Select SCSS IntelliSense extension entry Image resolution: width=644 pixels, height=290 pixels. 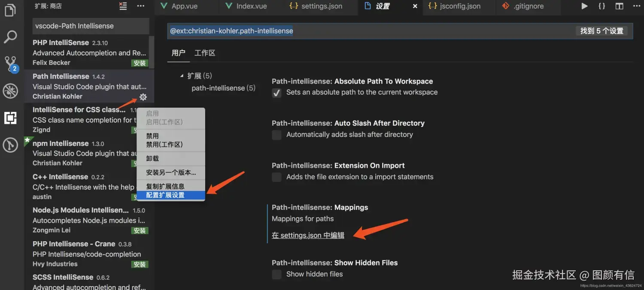[x=89, y=280]
